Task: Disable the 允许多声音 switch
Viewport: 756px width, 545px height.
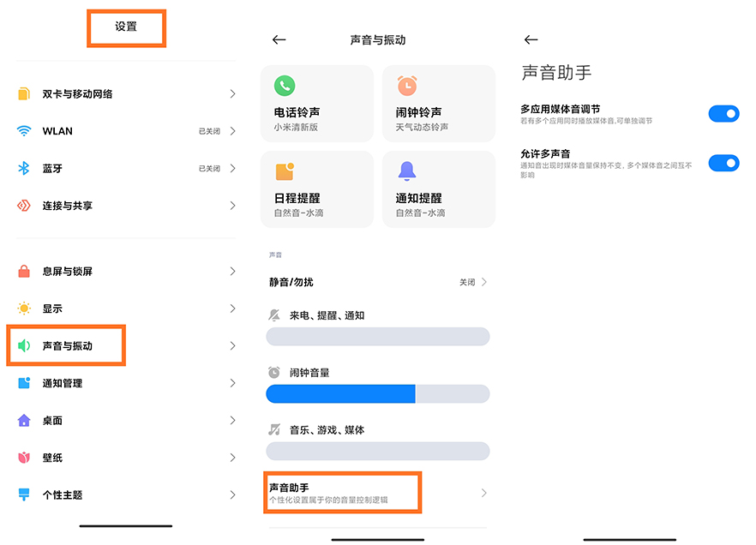Action: (723, 163)
